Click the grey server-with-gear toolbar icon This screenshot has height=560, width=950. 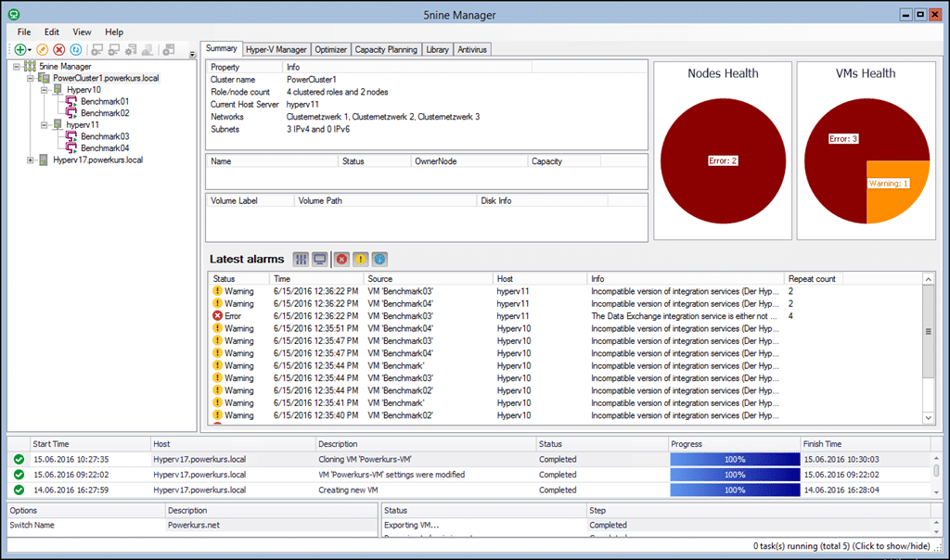[x=131, y=50]
